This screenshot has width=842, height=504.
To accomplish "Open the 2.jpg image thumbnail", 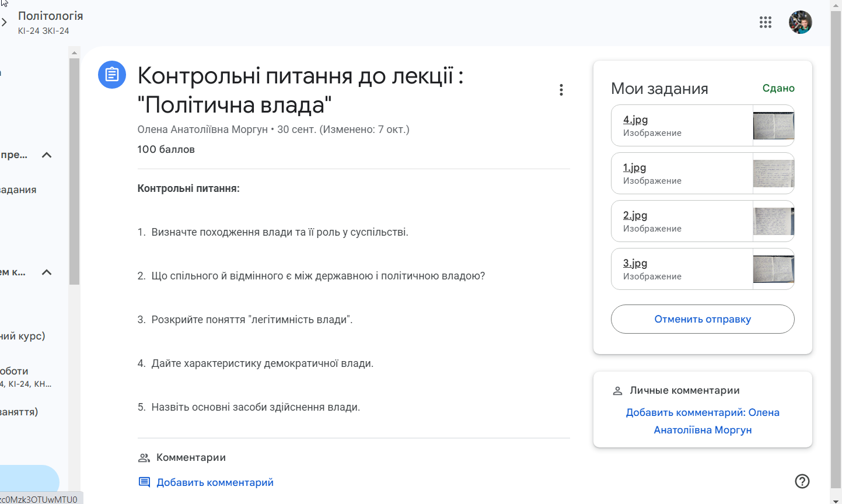I will click(x=773, y=221).
